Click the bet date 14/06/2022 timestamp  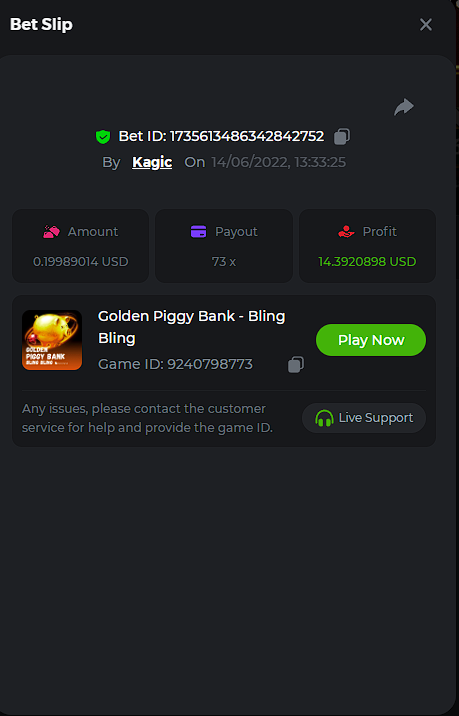[x=279, y=162]
